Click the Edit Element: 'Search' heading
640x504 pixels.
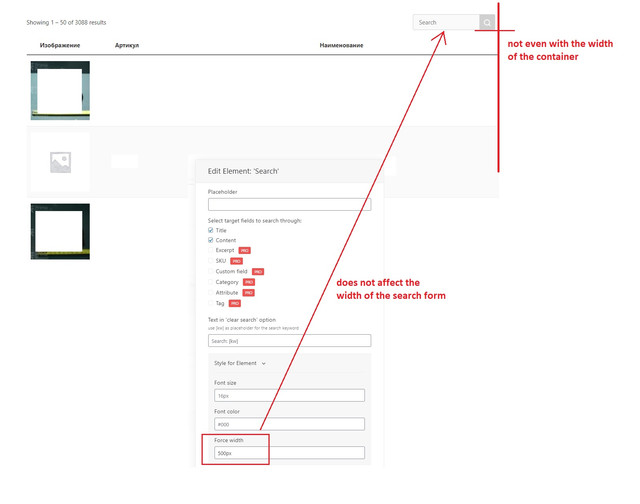pyautogui.click(x=243, y=171)
